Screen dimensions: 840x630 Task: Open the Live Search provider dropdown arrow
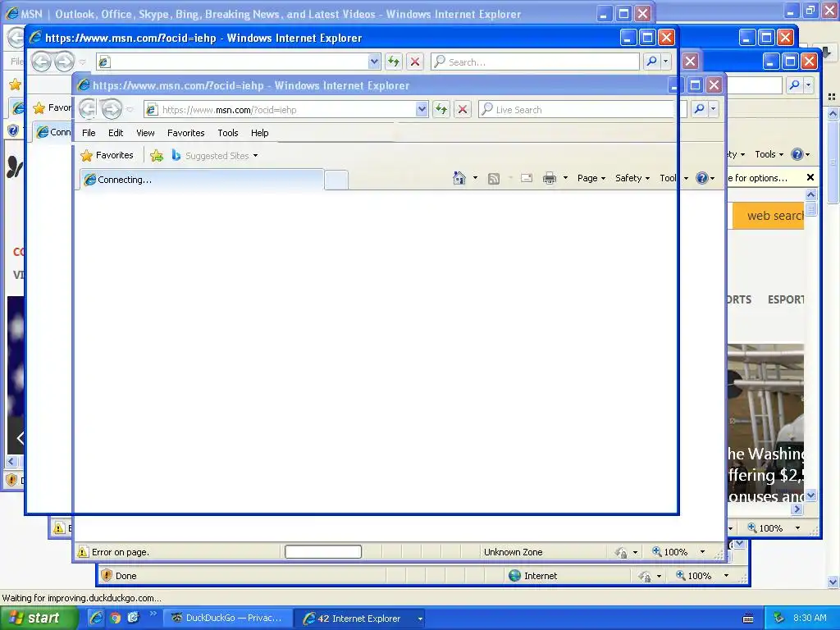tap(713, 109)
